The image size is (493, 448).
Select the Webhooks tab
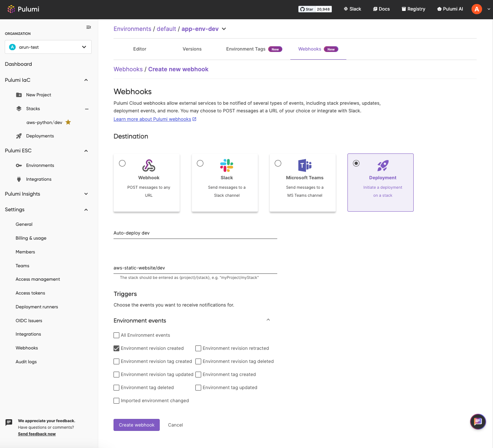(318, 49)
